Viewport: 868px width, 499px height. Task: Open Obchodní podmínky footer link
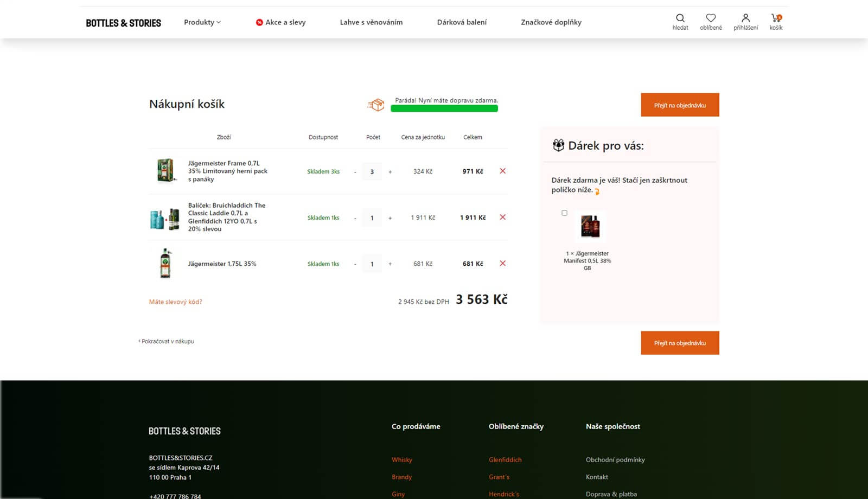615,459
